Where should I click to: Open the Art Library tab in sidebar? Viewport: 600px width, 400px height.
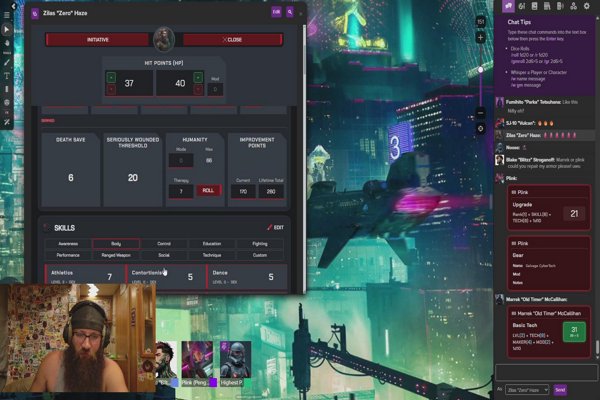click(522, 6)
